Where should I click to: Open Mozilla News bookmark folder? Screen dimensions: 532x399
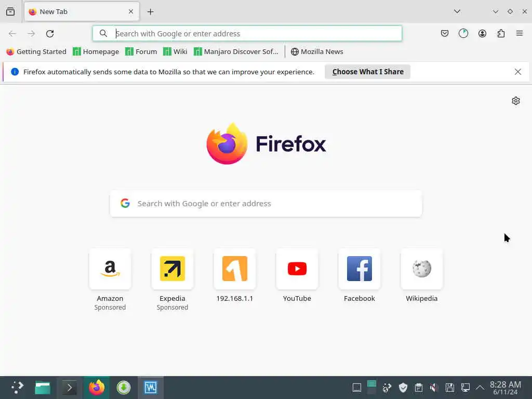tap(317, 51)
